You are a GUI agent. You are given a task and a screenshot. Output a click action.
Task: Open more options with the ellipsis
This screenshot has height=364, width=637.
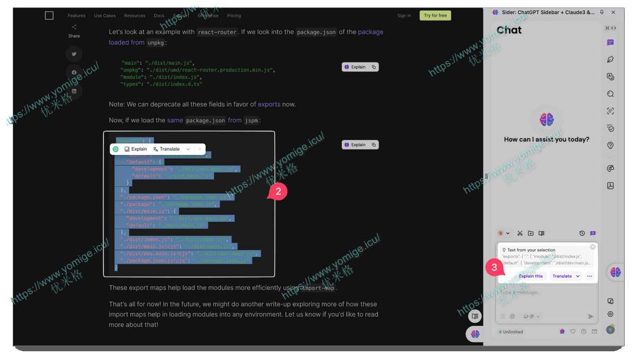tap(589, 276)
